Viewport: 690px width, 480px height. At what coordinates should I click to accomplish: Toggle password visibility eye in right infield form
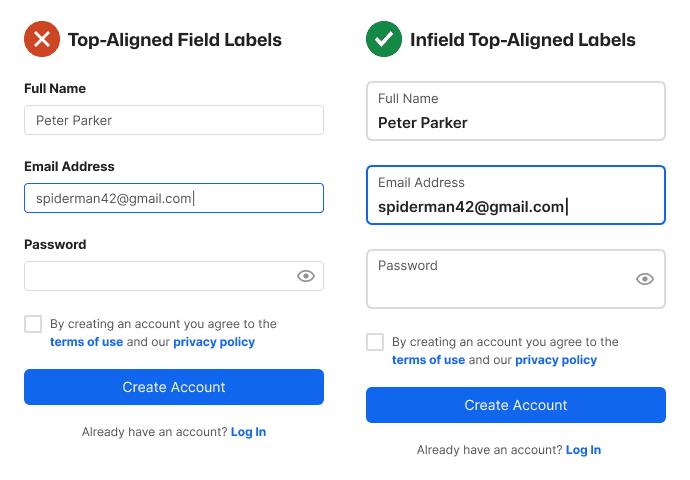pyautogui.click(x=645, y=279)
